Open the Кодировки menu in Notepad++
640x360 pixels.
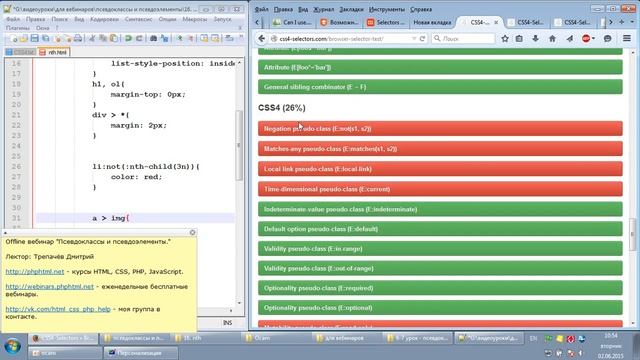point(104,19)
